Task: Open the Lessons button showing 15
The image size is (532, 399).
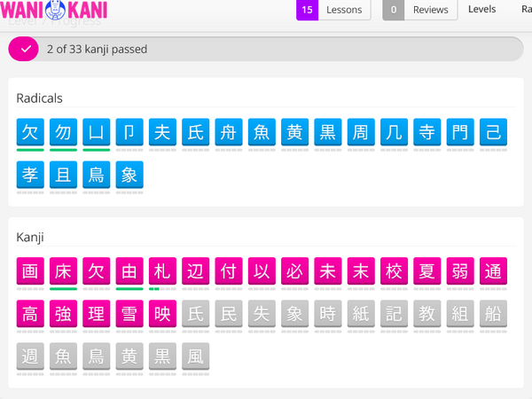Action: coord(331,10)
